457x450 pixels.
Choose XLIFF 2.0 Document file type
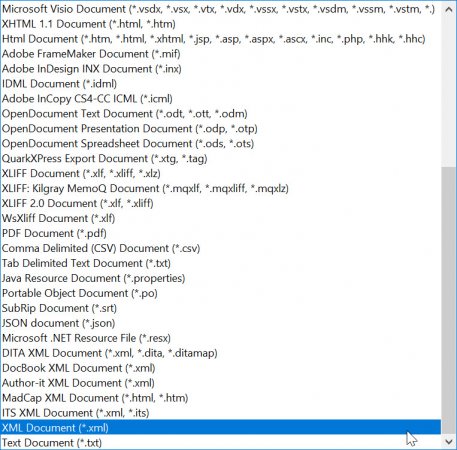pyautogui.click(x=221, y=203)
